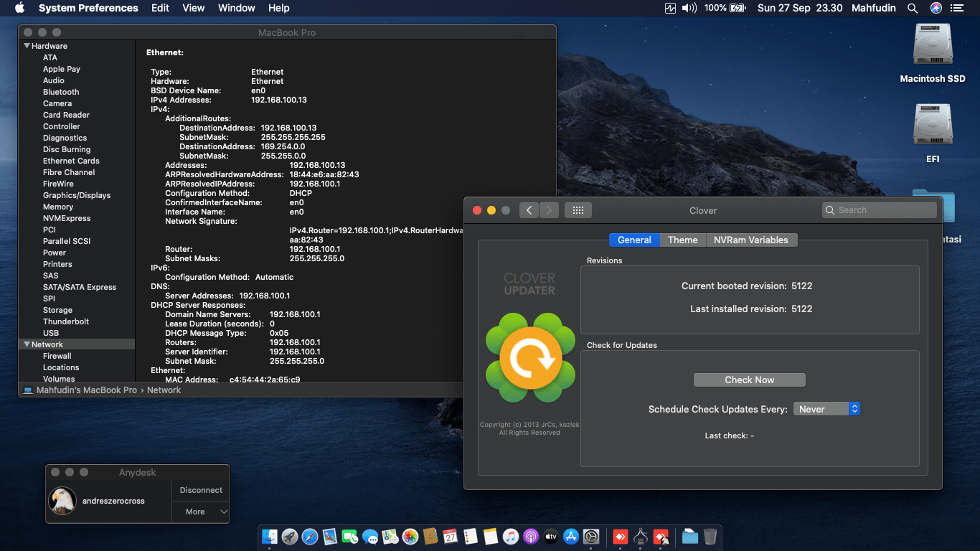This screenshot has width=980, height=551.
Task: Open the Mail app in the Dock
Action: tap(330, 537)
